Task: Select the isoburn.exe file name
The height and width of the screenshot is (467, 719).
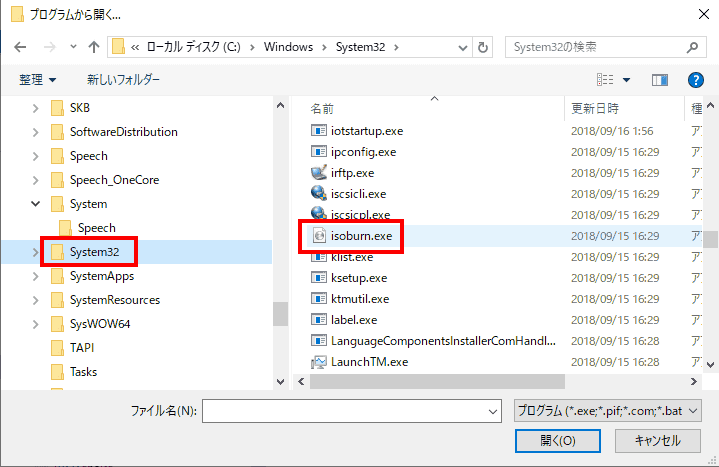Action: (x=361, y=236)
